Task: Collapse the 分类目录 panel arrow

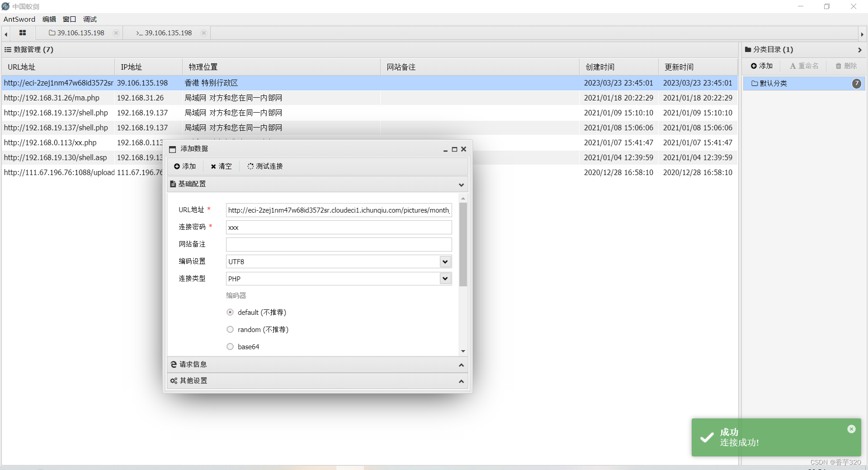Action: [859, 50]
